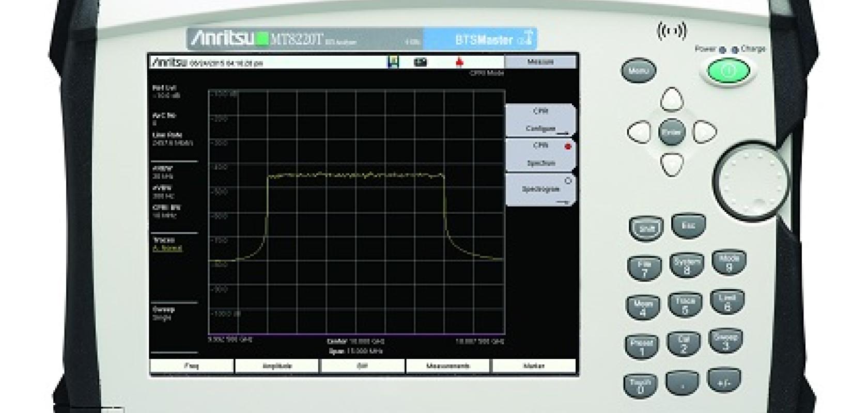
Task: Open the CPRI Configure submenu
Action: tap(540, 120)
